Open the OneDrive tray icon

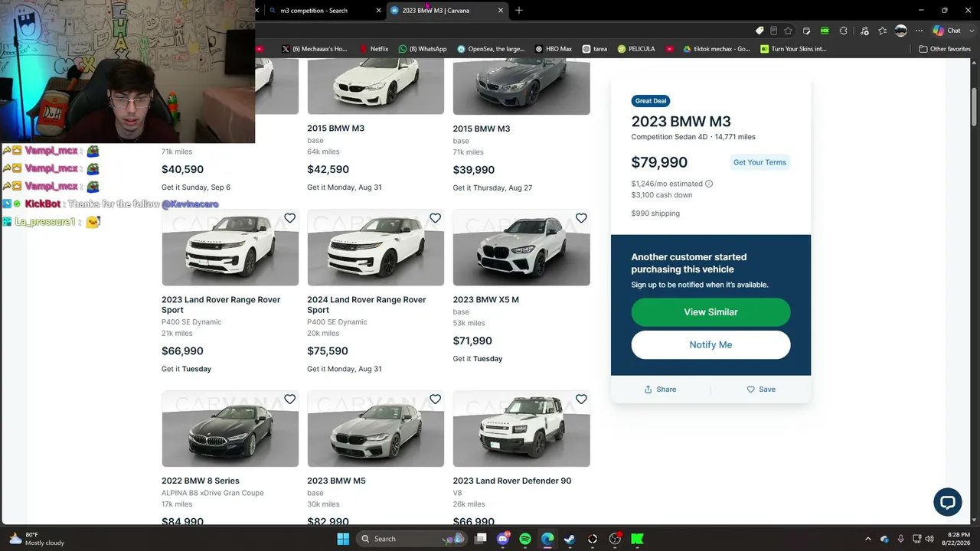(884, 539)
